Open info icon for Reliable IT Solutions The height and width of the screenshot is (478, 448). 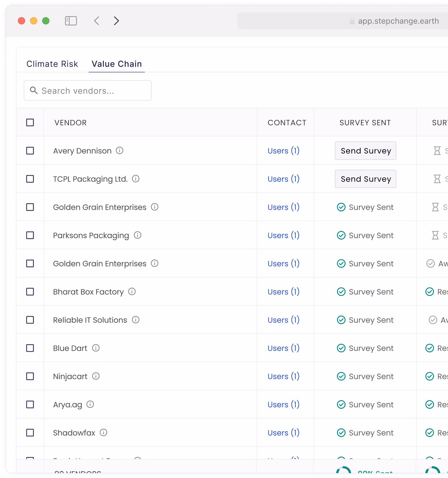coord(136,320)
